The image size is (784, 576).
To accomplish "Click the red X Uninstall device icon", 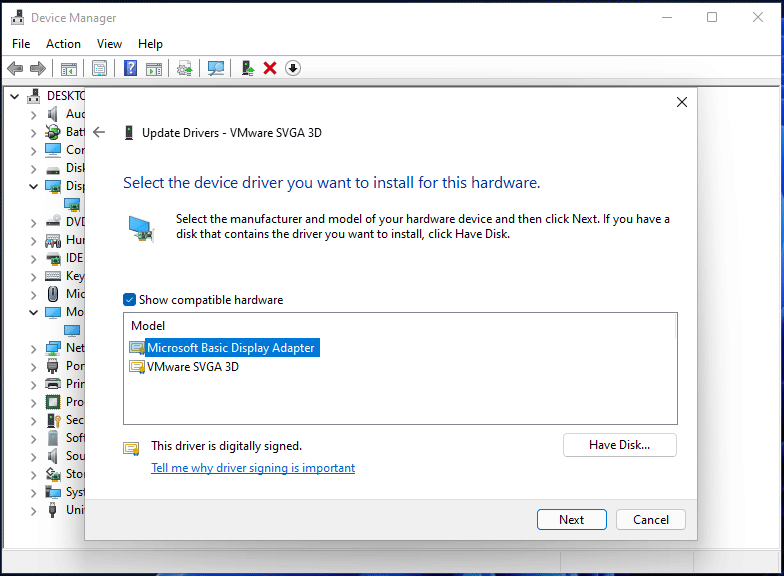I will pos(270,68).
